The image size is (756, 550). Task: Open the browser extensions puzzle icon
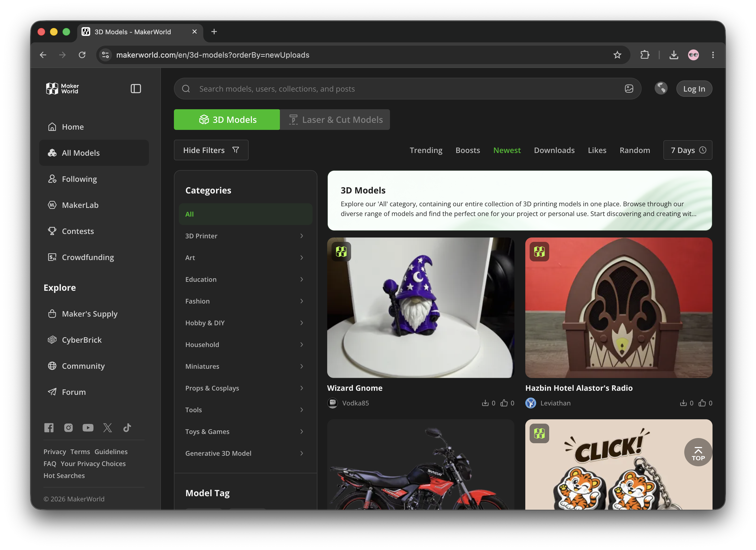pyautogui.click(x=645, y=55)
